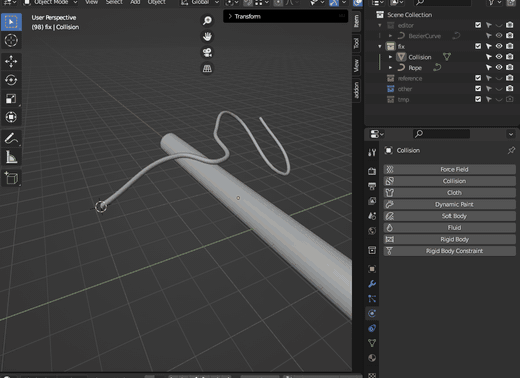Expand the Collision object tree row
Viewport: 520px width, 378px height.
(390, 57)
